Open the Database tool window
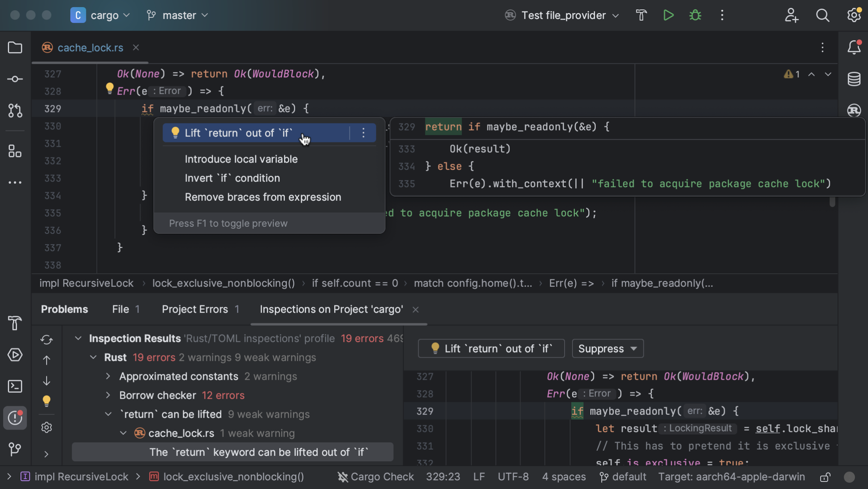868x489 pixels. click(854, 79)
